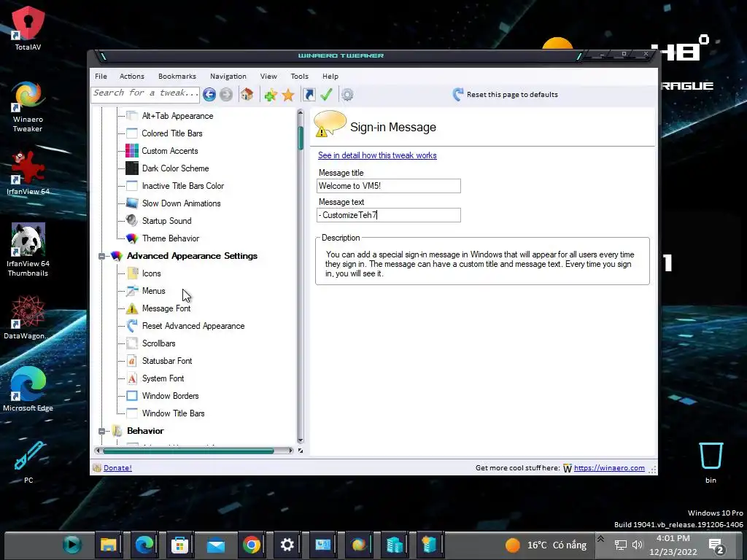Go back with the blue back arrow
This screenshot has height=560, width=747.
[209, 94]
